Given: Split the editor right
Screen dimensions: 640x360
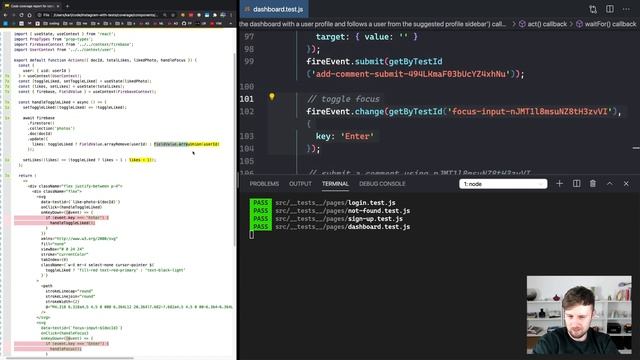Looking at the screenshot, I should [609, 9].
